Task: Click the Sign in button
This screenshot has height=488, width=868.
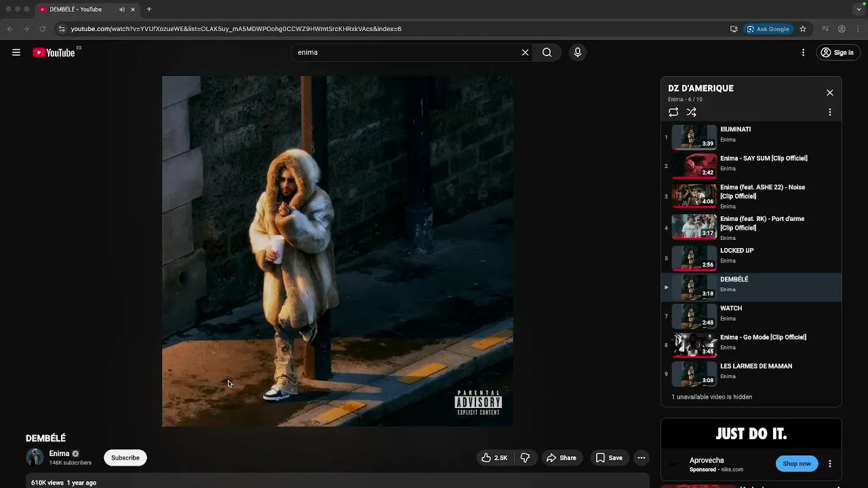Action: [x=837, y=52]
